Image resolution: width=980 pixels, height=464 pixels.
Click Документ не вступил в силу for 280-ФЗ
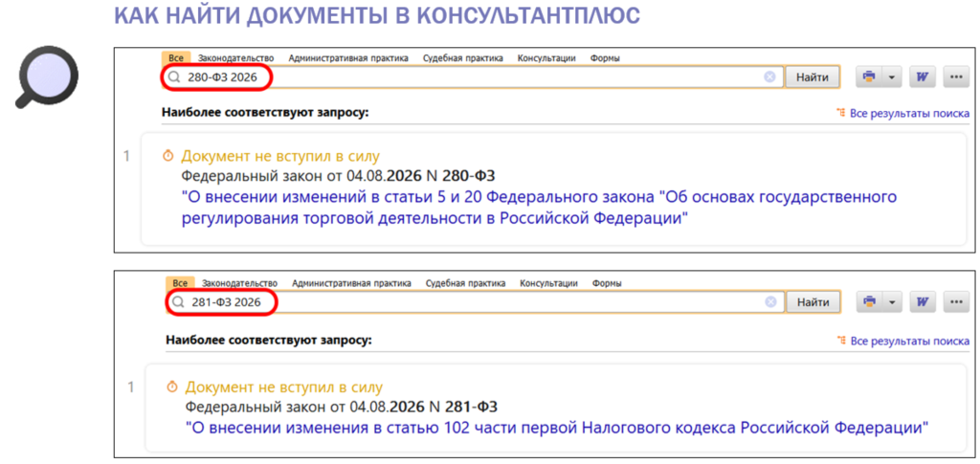[280, 156]
